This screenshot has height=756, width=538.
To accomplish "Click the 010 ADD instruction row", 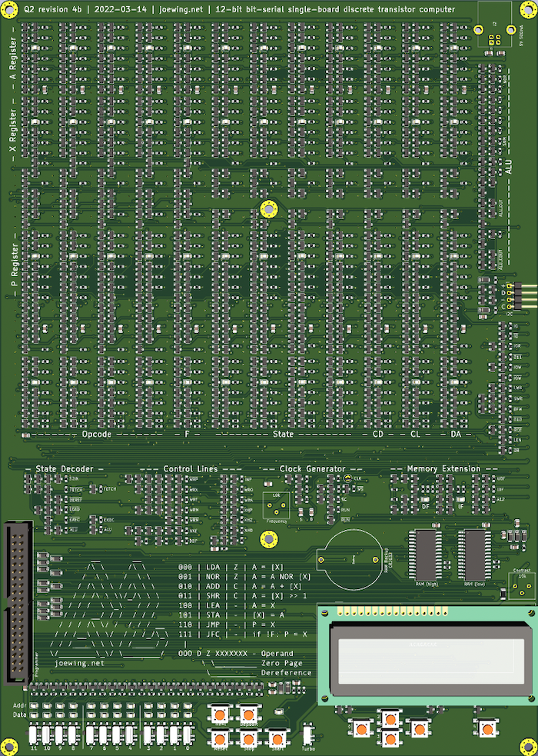I will click(240, 586).
